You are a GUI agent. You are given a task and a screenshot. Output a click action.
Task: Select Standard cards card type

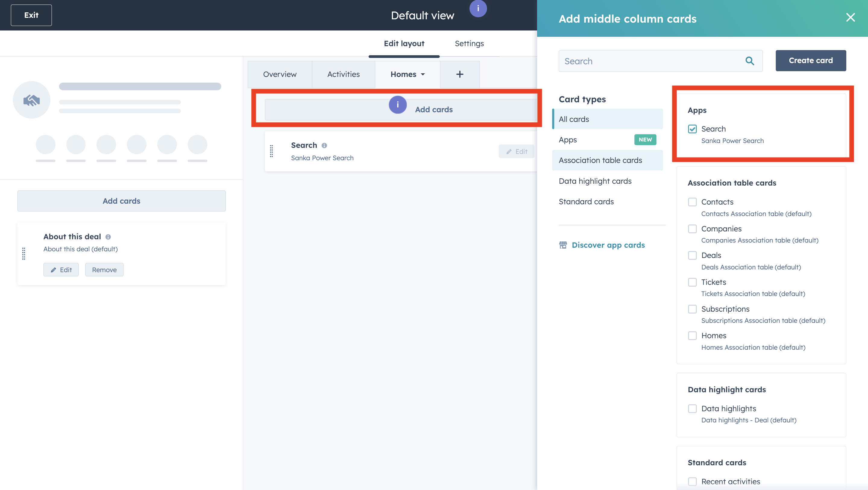[x=586, y=201]
